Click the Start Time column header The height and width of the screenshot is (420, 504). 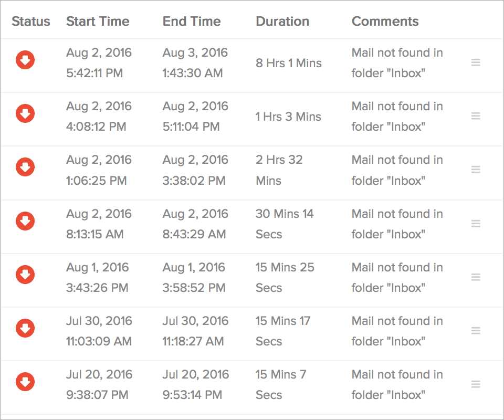pyautogui.click(x=98, y=21)
